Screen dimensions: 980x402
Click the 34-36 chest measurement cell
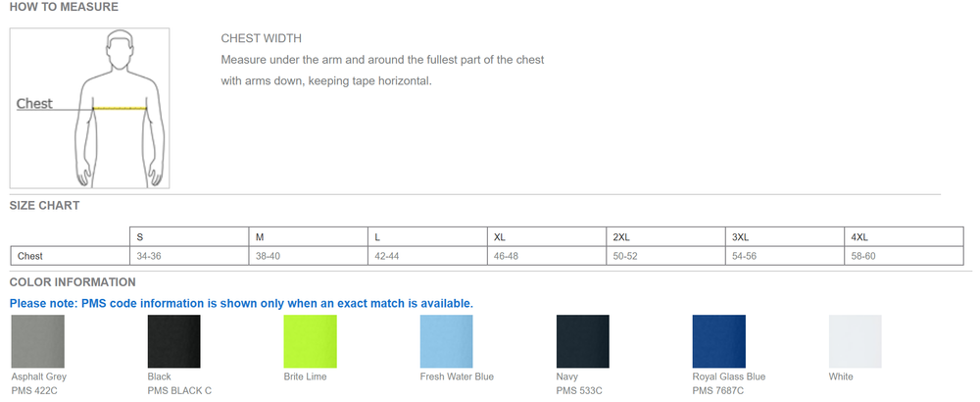tap(149, 256)
